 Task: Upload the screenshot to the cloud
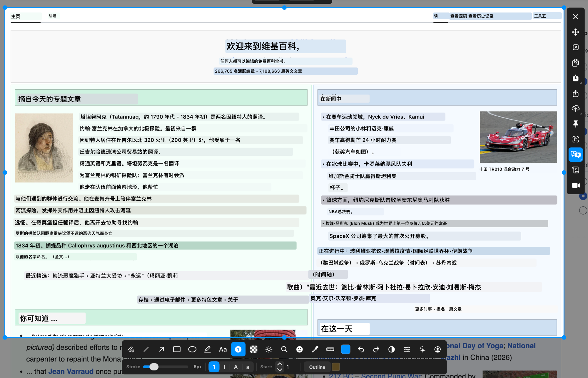point(575,108)
